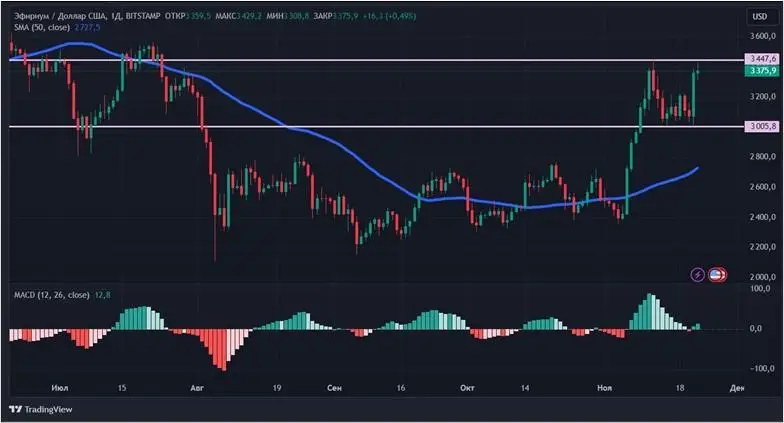Select the upper white horizontal resistance line
This screenshot has height=423, width=784.
click(400, 60)
